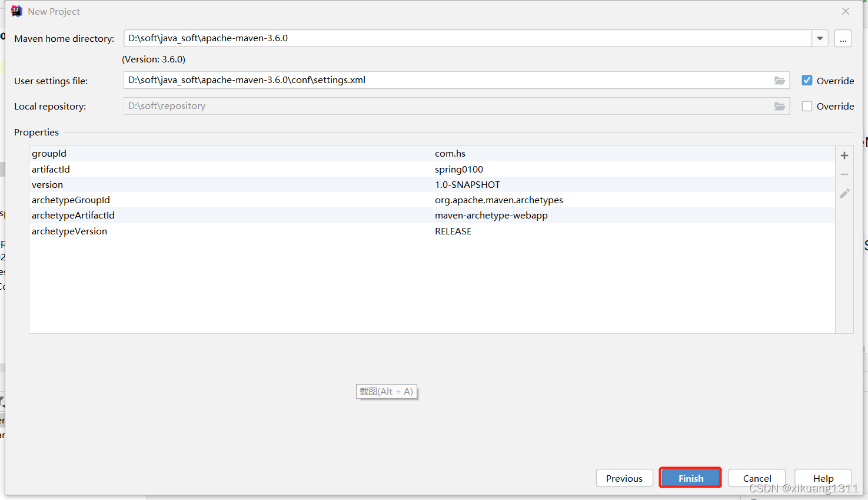Click the Finish button

[x=690, y=478]
